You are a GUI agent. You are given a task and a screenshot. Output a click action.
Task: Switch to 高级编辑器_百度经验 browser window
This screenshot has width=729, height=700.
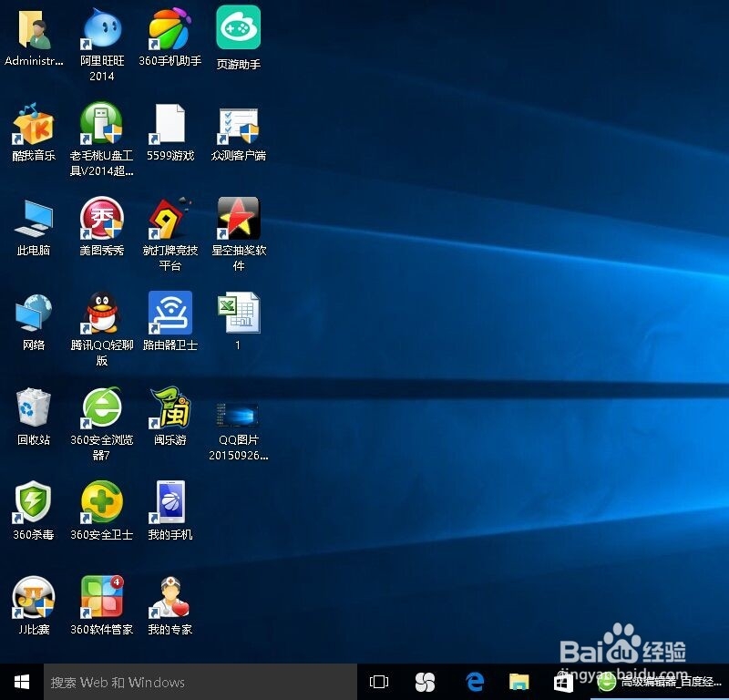pyautogui.click(x=659, y=683)
